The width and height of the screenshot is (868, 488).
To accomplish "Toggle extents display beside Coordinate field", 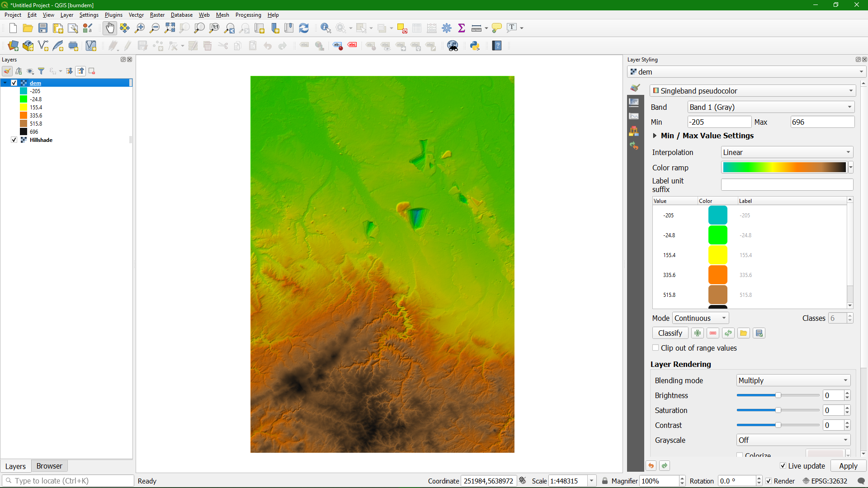I will (523, 481).
